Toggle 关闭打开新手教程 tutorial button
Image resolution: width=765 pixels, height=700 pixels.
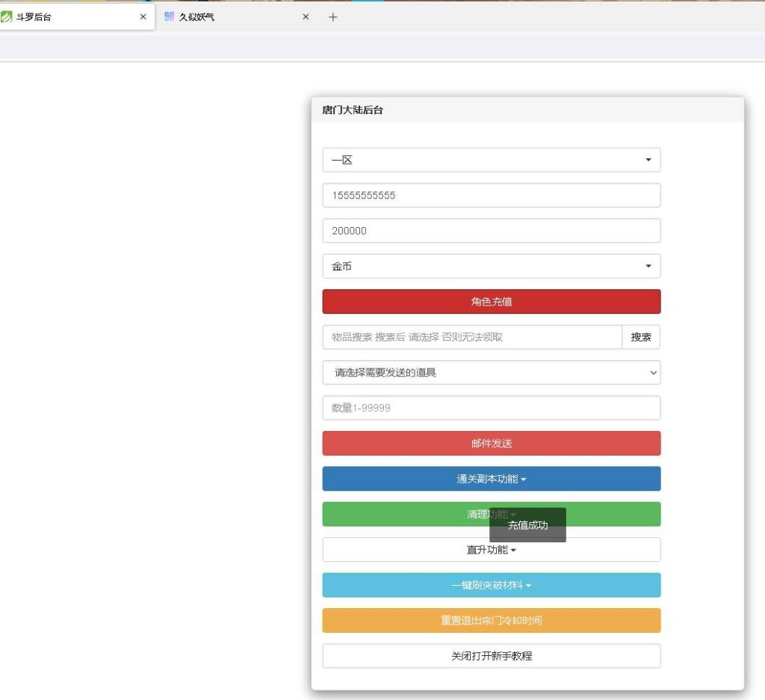pos(491,656)
